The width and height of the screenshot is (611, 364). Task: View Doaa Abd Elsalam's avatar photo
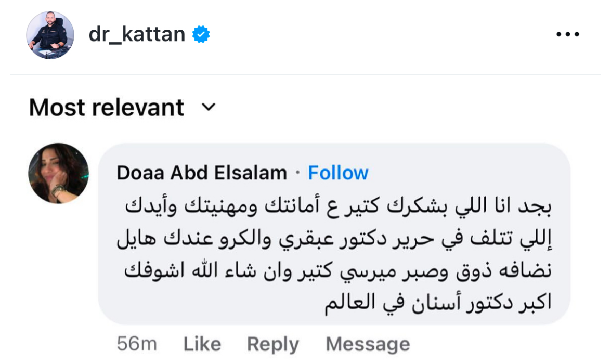[x=58, y=173]
